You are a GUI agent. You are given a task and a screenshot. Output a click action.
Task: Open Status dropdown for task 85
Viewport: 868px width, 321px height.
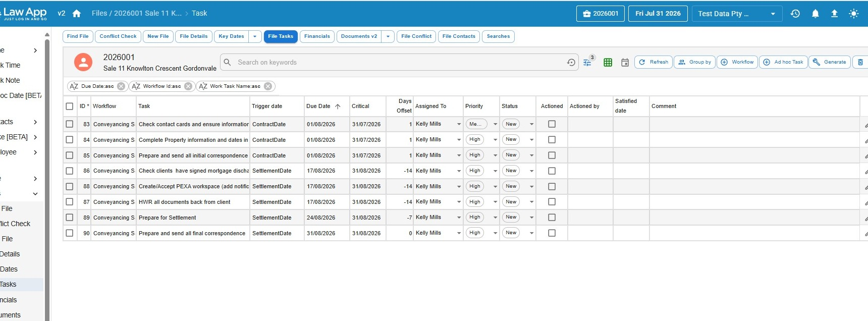point(531,155)
